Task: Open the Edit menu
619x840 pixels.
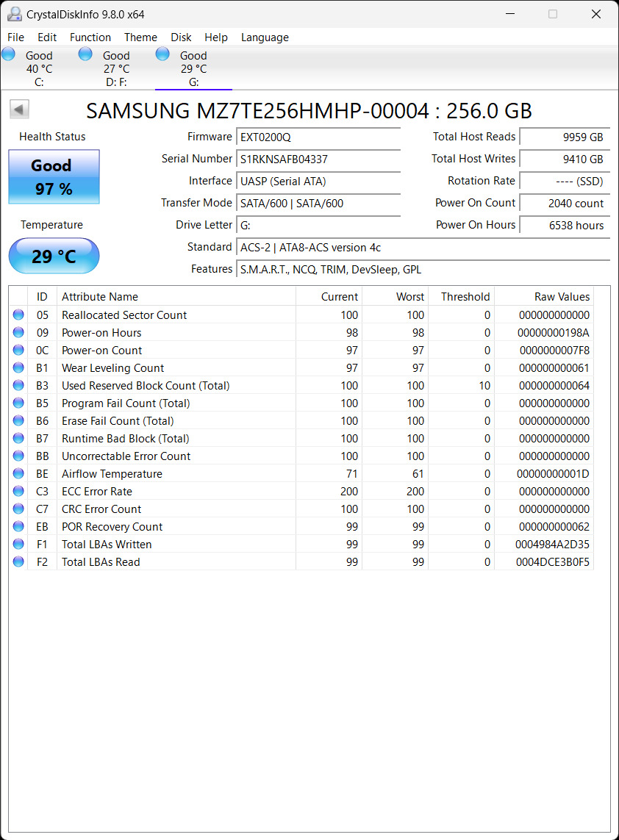Action: click(47, 37)
